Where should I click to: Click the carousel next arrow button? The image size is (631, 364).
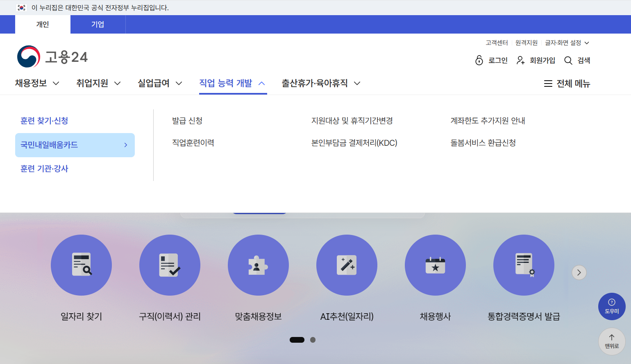579,272
